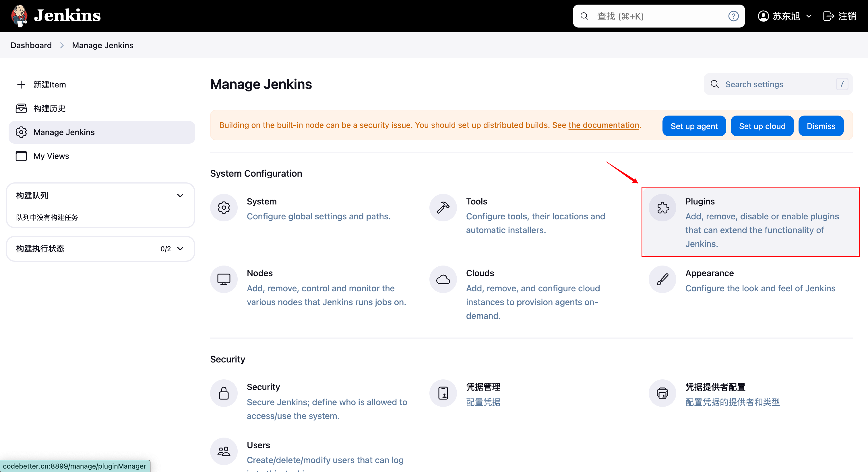Click the user avatar icon beside 苏东旭
The width and height of the screenshot is (868, 472).
763,16
